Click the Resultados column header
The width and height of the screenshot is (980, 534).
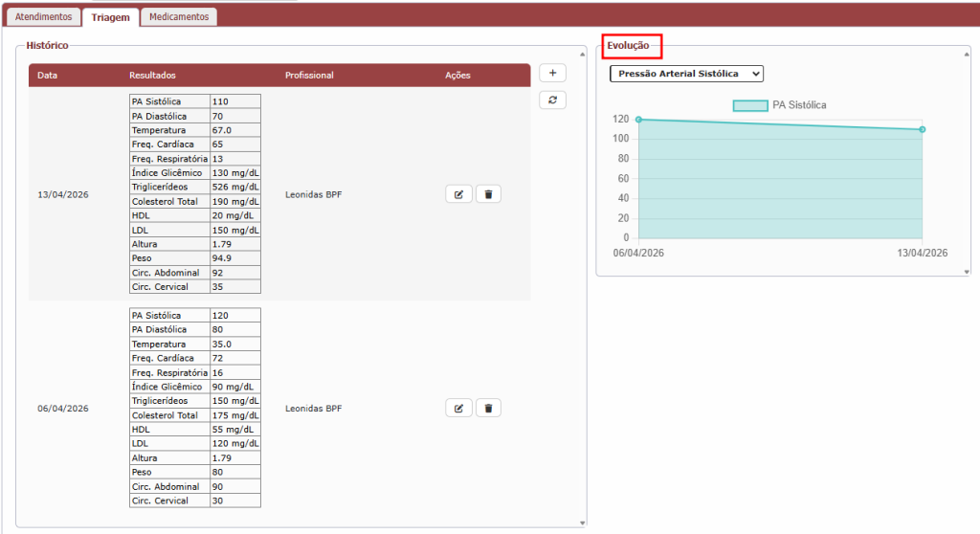(152, 76)
